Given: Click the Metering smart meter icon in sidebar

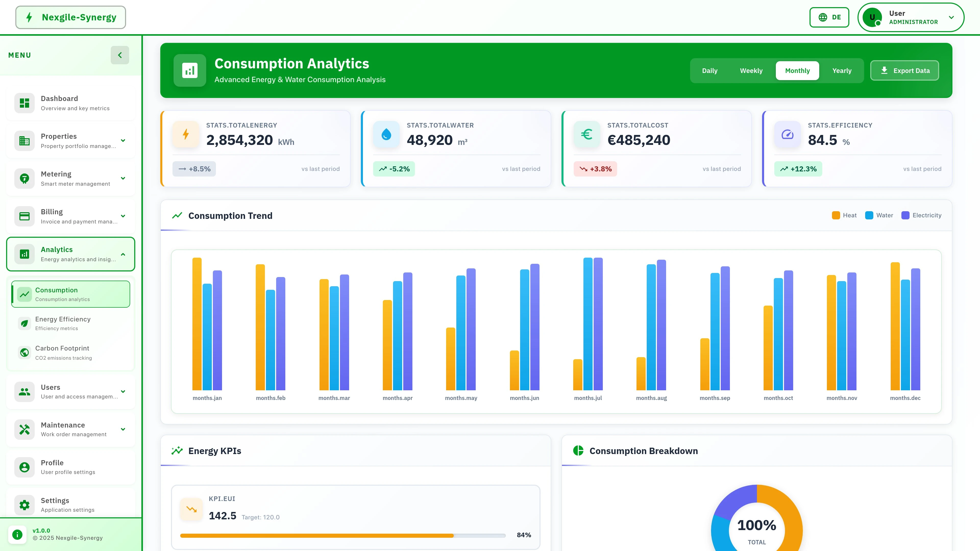Looking at the screenshot, I should (x=24, y=178).
